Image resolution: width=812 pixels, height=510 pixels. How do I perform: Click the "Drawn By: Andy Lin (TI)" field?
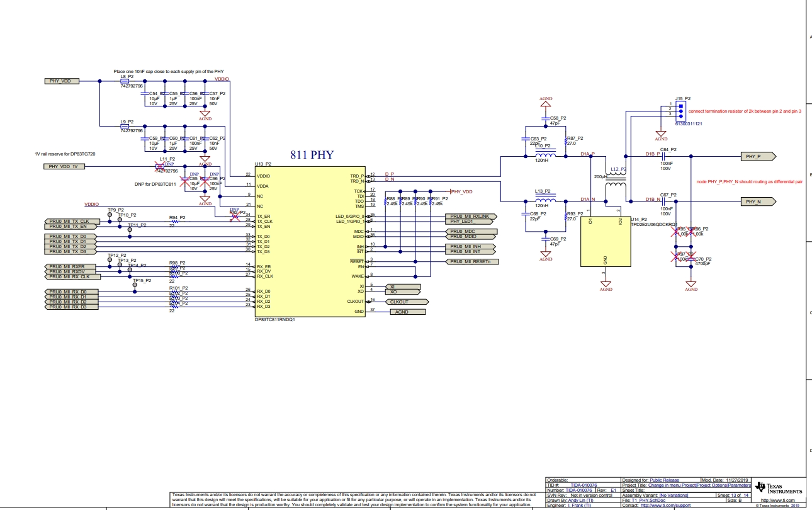(570, 501)
